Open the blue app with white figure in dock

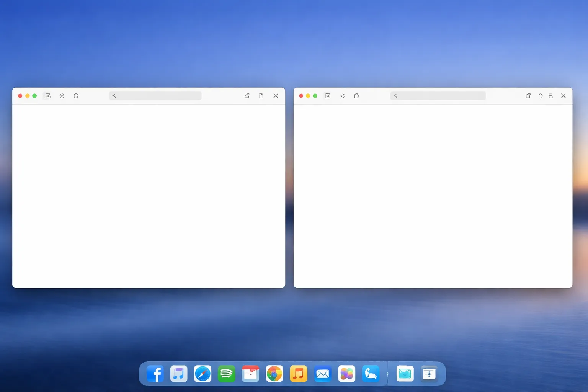pyautogui.click(x=371, y=374)
